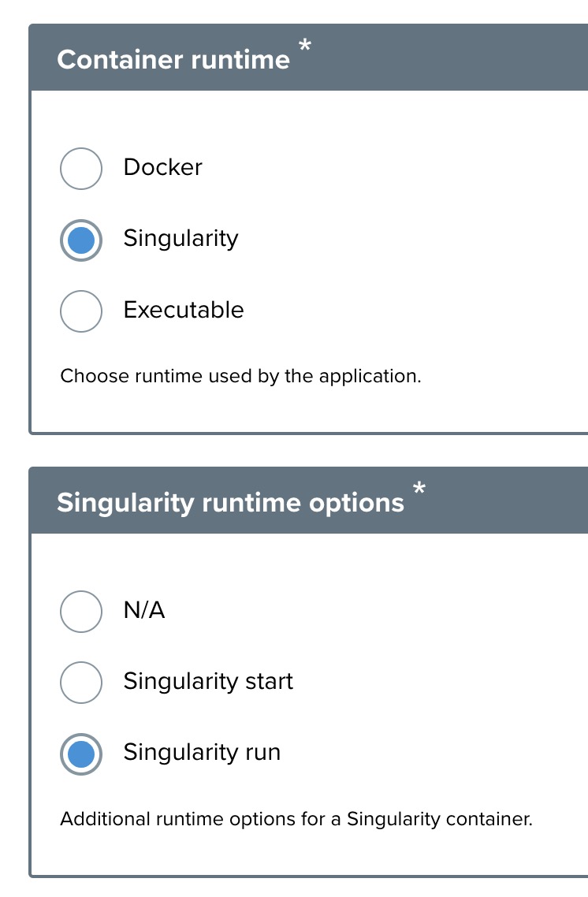Screen dimensions: 588x897
Task: Click the "Docker" label text
Action: pos(162,167)
